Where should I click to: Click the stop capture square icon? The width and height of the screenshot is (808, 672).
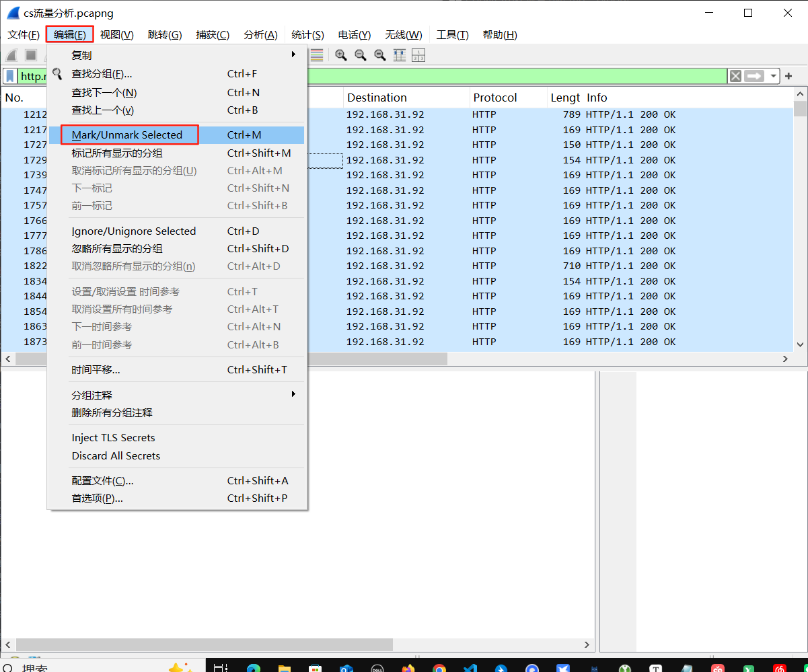(31, 55)
